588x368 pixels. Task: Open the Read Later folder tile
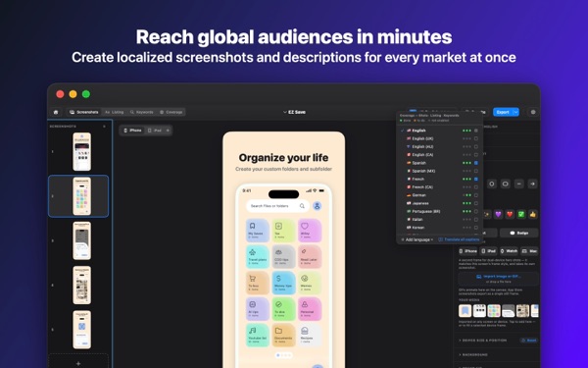click(310, 256)
